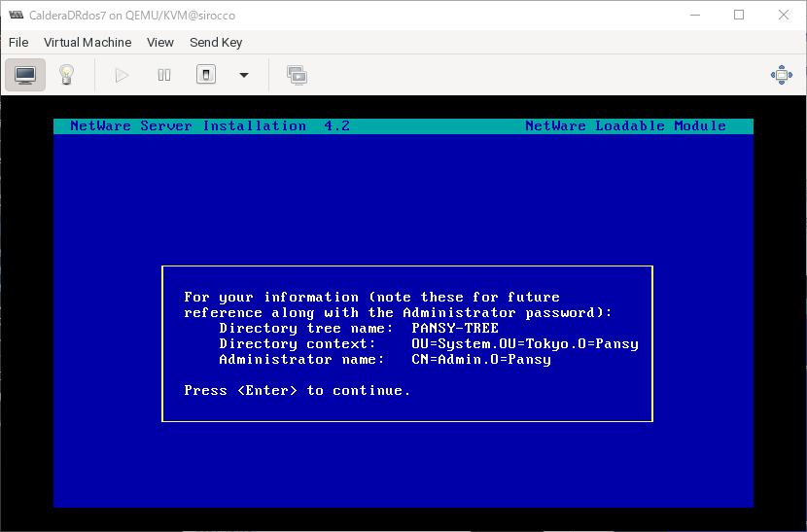Click the 'PANSY-TREE' directory tree name
Viewport: 807px width, 532px height.
point(455,328)
